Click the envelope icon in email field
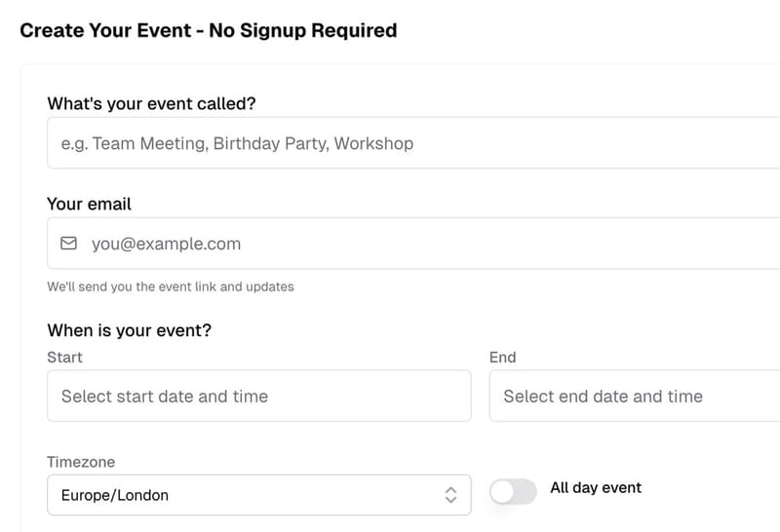 (x=68, y=244)
